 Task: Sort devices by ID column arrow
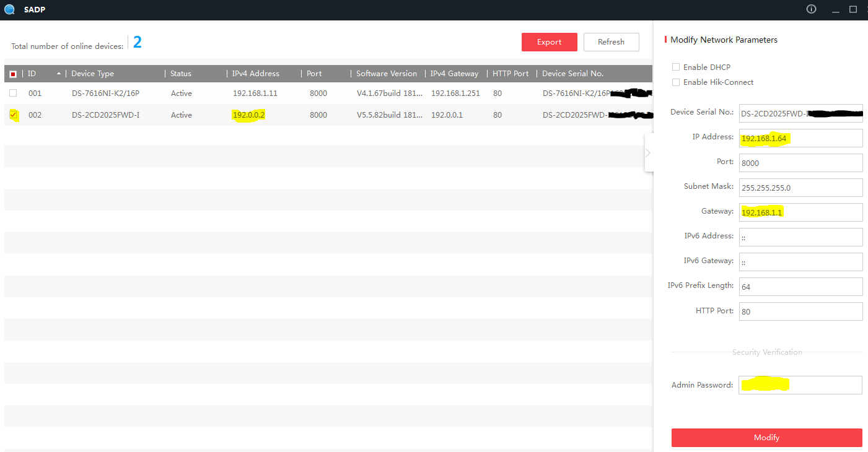point(59,74)
